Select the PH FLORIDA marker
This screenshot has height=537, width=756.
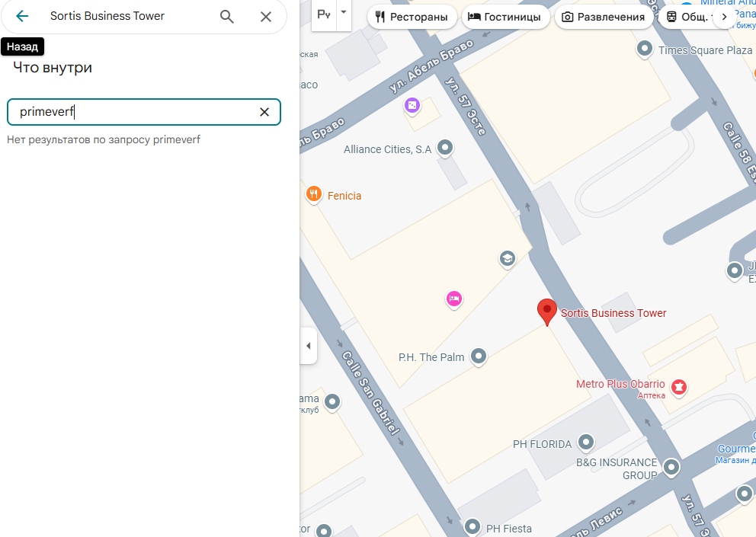pyautogui.click(x=586, y=442)
